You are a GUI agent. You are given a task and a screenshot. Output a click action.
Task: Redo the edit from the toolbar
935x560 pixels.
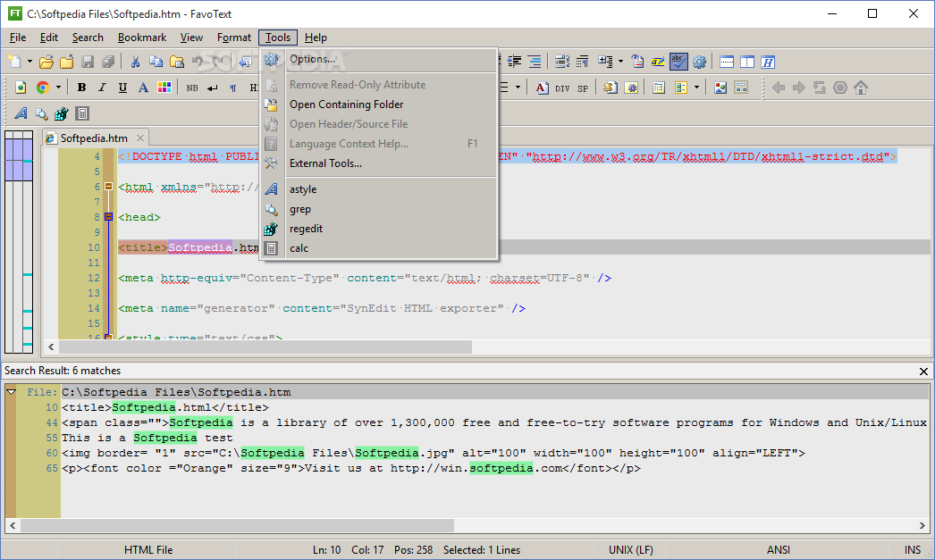coord(217,62)
